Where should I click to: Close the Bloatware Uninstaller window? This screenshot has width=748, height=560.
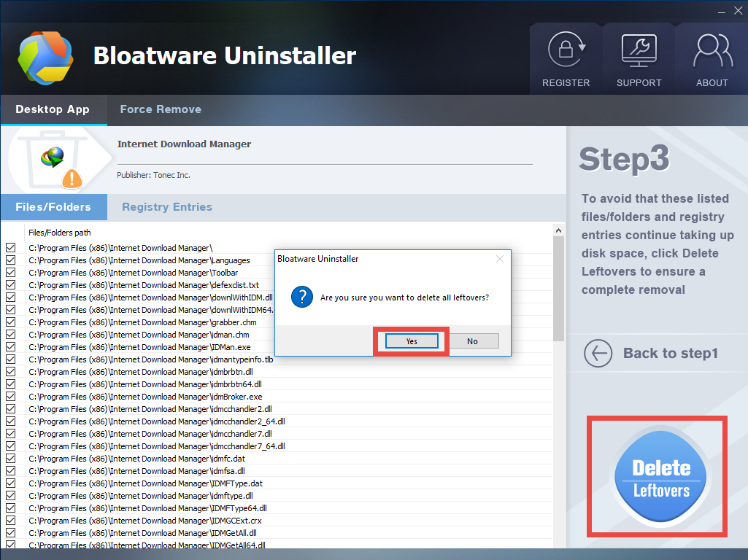[738, 11]
